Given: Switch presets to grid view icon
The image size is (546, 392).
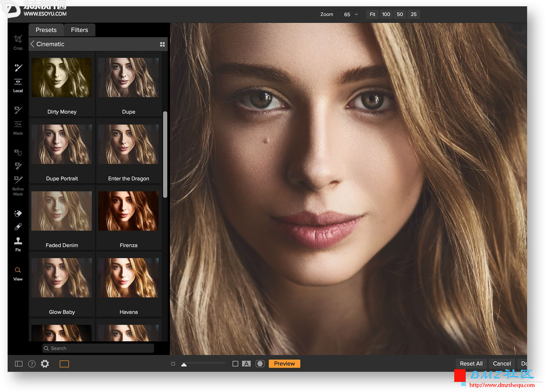Looking at the screenshot, I should click(x=162, y=44).
